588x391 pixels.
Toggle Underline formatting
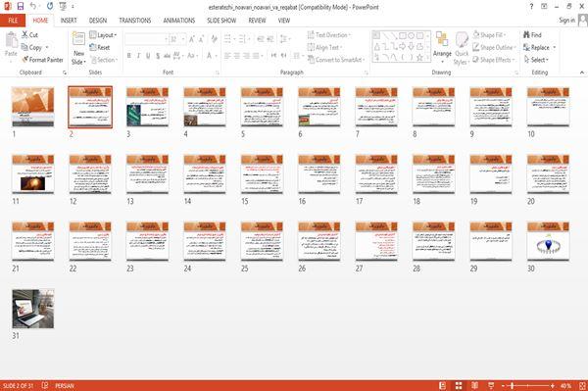148,56
